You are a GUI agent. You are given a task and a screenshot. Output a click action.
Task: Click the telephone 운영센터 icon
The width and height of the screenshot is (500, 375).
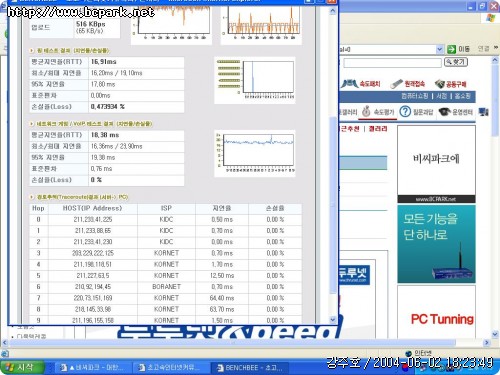tap(445, 112)
